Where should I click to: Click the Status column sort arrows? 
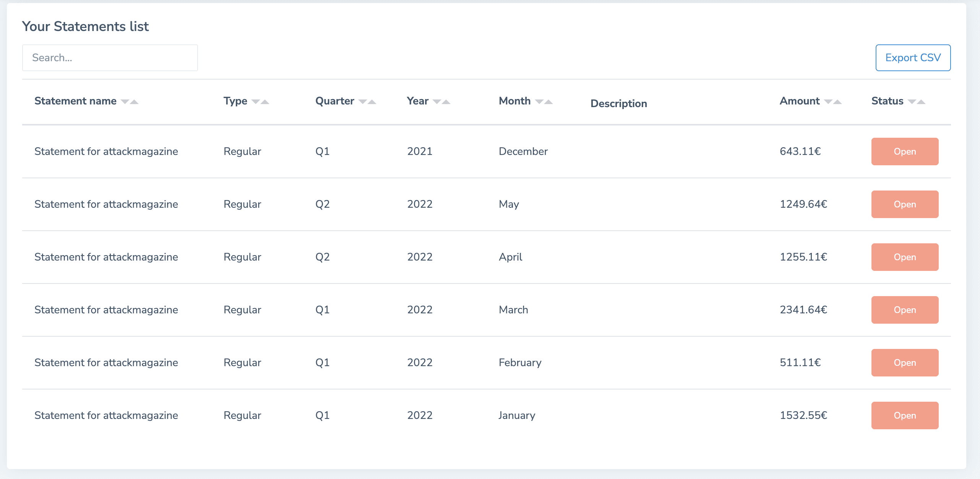(917, 101)
